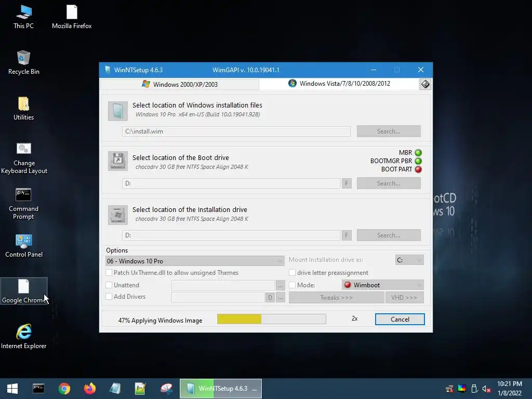Open the Wimboot mode dropdown
Viewport: 532px width, 399px height.
tap(383, 285)
